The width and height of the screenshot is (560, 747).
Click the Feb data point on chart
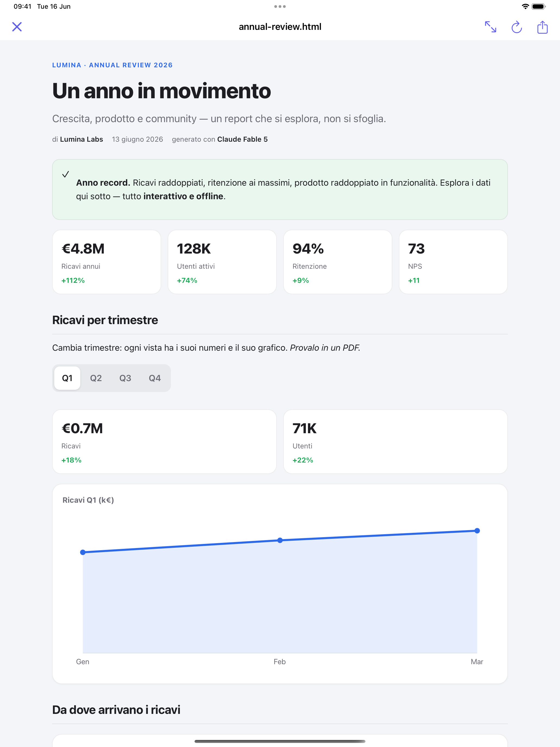[280, 540]
